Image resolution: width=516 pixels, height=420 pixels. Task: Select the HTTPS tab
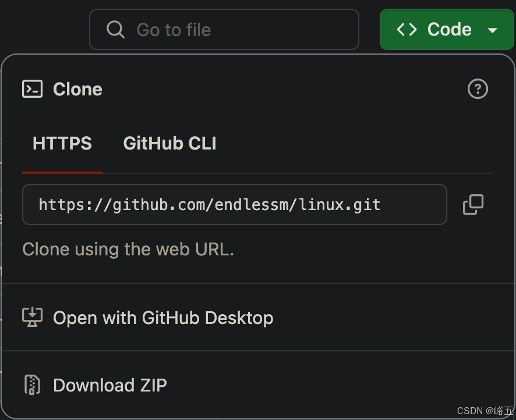pyautogui.click(x=62, y=144)
